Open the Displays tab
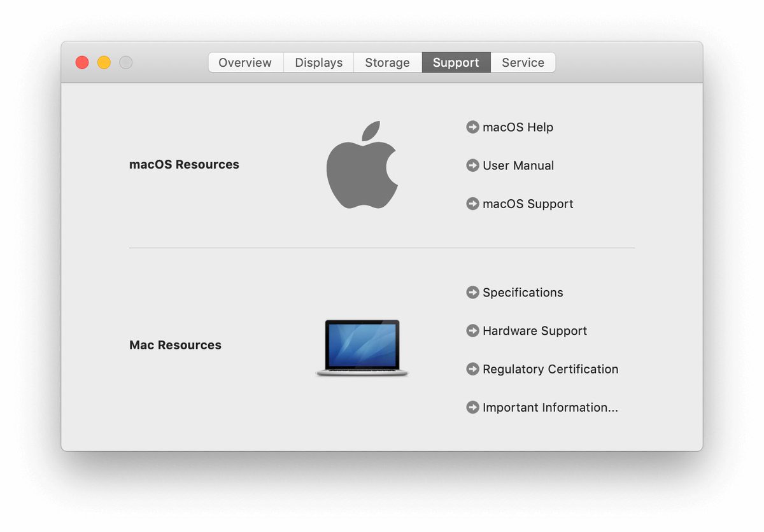The width and height of the screenshot is (764, 532). tap(318, 62)
